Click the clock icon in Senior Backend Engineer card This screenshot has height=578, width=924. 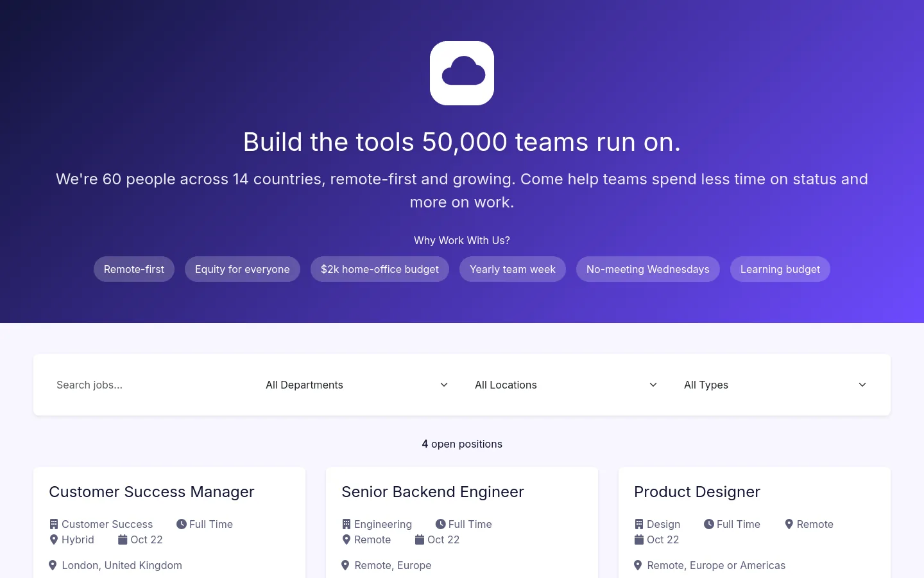click(440, 524)
